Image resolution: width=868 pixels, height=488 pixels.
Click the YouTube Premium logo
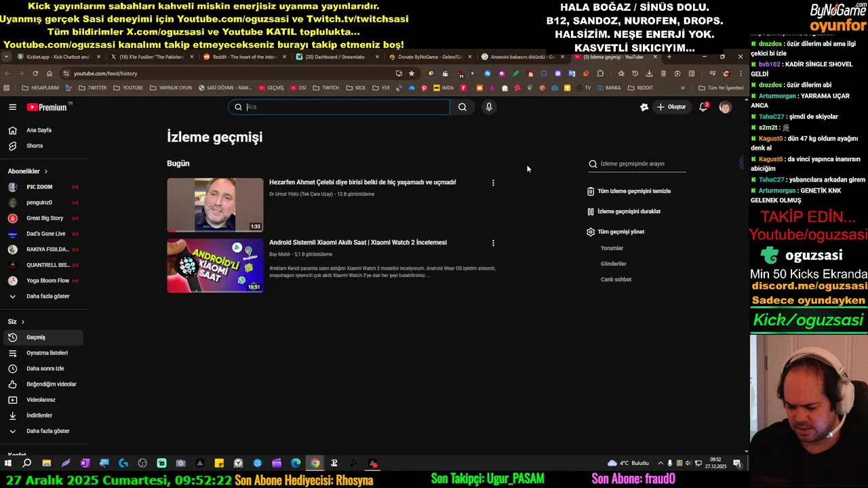[x=48, y=107]
